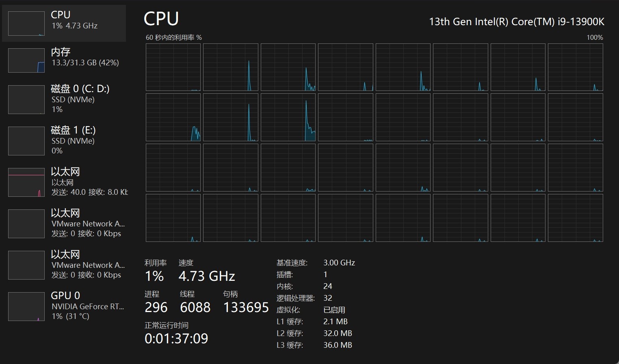This screenshot has height=364, width=619.
Task: Open 磁盘 0 (C: D:) disk details
Action: 64,99
